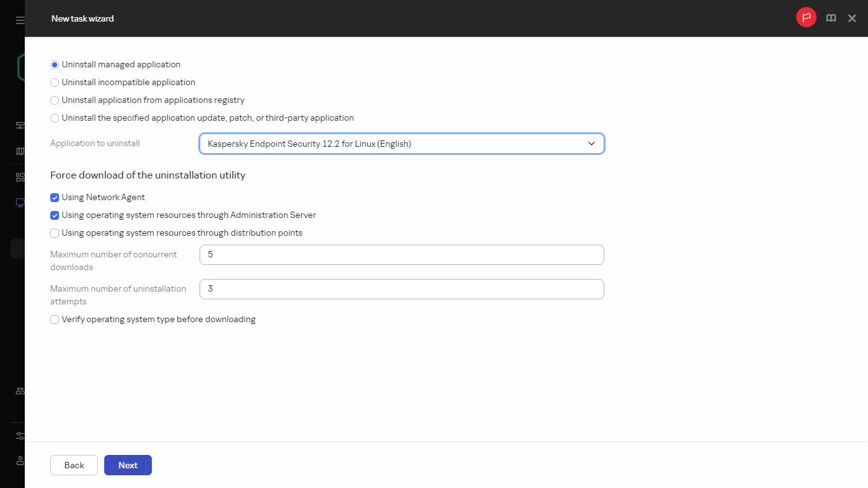Viewport: 868px width, 488px height.
Task: Open the Users & Roles sidebar icon
Action: click(19, 391)
